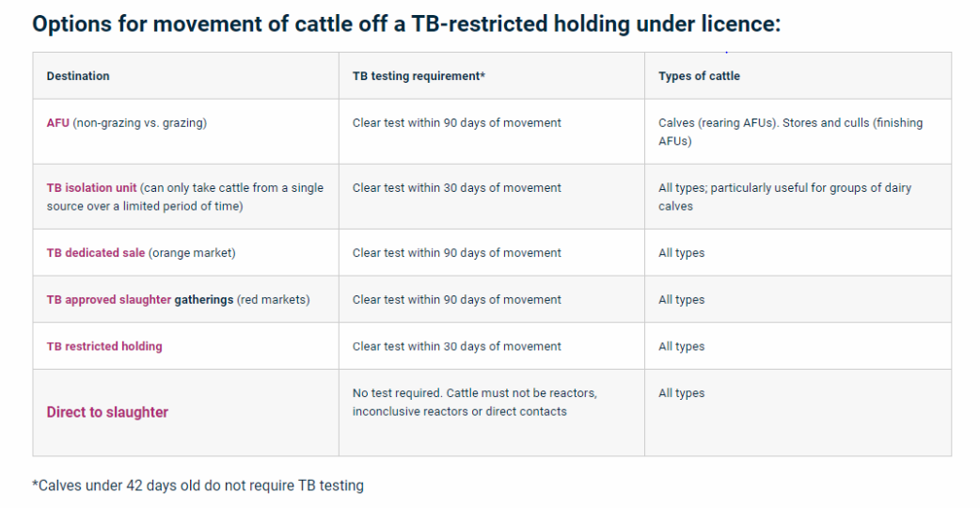Click 'All types' in the Direct to slaughter row
This screenshot has width=980, height=508.
681,393
